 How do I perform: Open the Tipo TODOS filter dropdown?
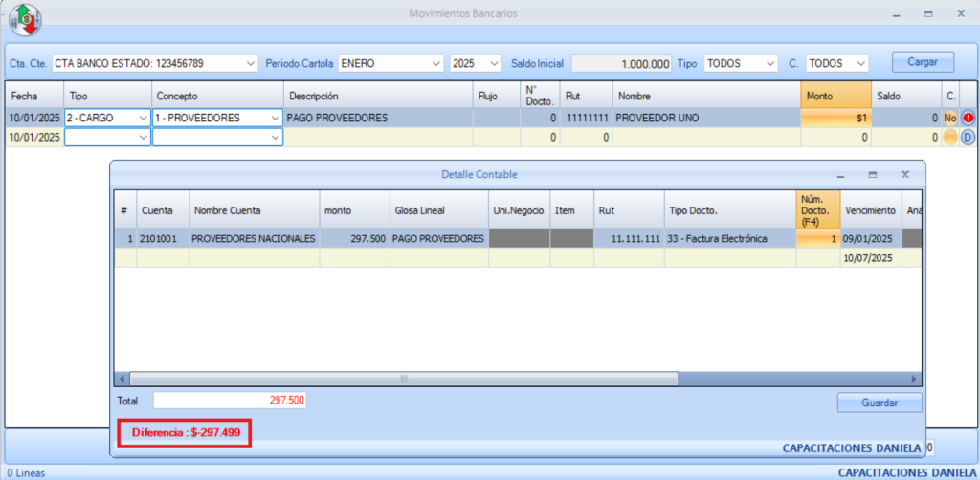pos(740,63)
